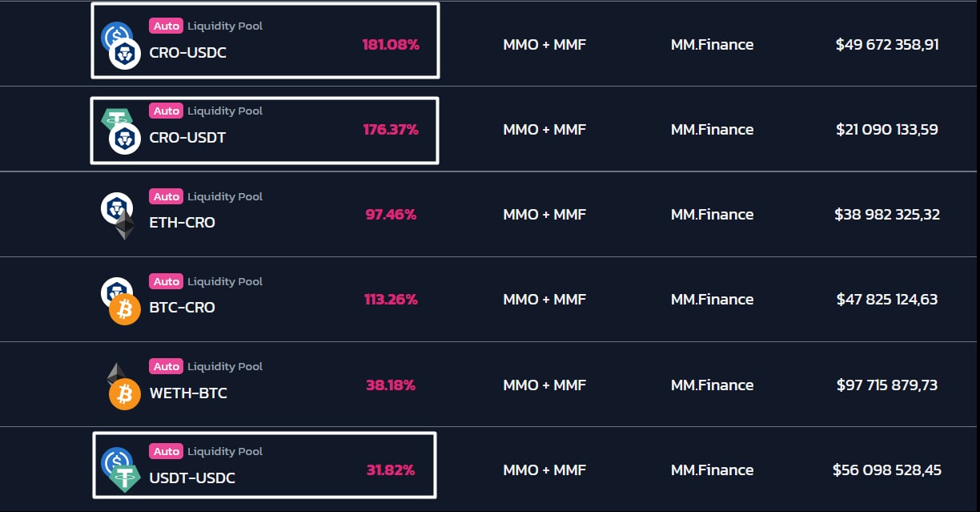Click the CRO-USDT token pair icon
Screen dimensions: 980x512
coord(120,130)
